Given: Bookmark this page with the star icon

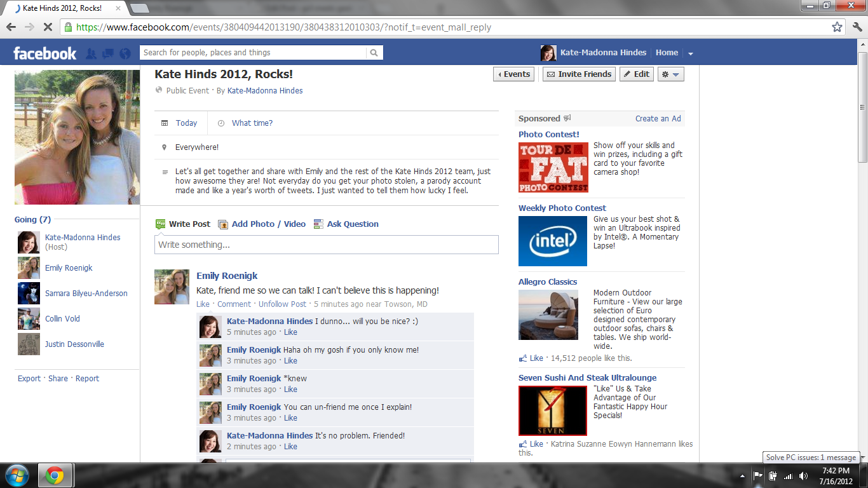Looking at the screenshot, I should 837,27.
